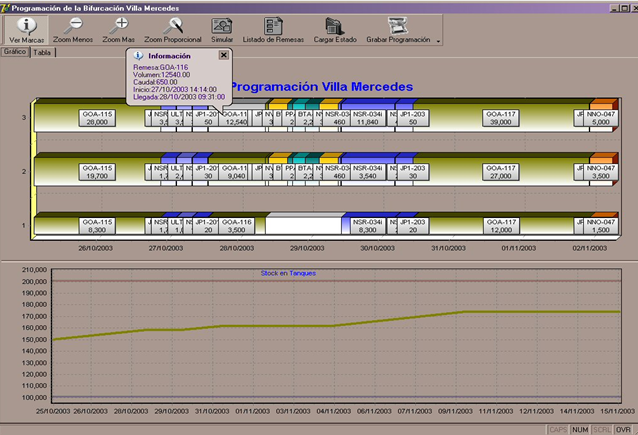The height and width of the screenshot is (435, 638).
Task: Select GOA-115 8,300 batch in row 1
Action: 97,226
